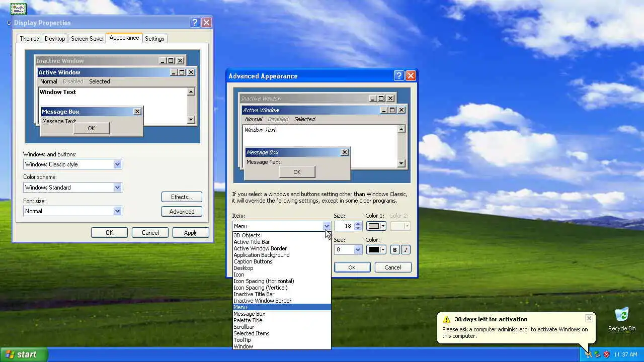Choose the highlighted Menu list entry
The height and width of the screenshot is (362, 644).
pyautogui.click(x=282, y=307)
